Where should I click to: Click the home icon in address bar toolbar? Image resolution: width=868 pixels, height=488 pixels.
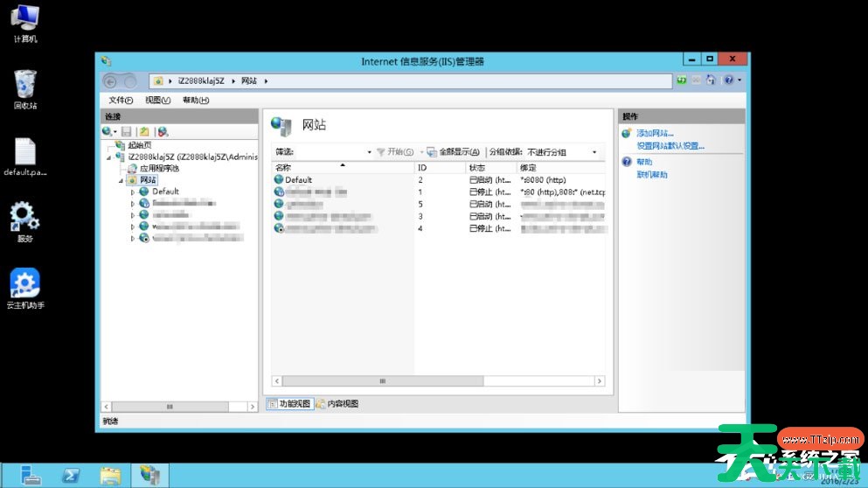(x=711, y=80)
